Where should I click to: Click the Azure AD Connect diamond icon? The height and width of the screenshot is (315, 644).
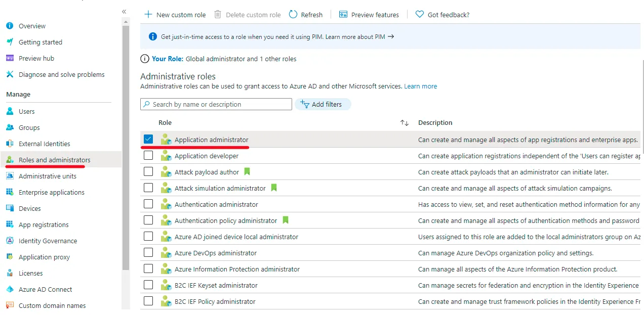[x=10, y=289]
